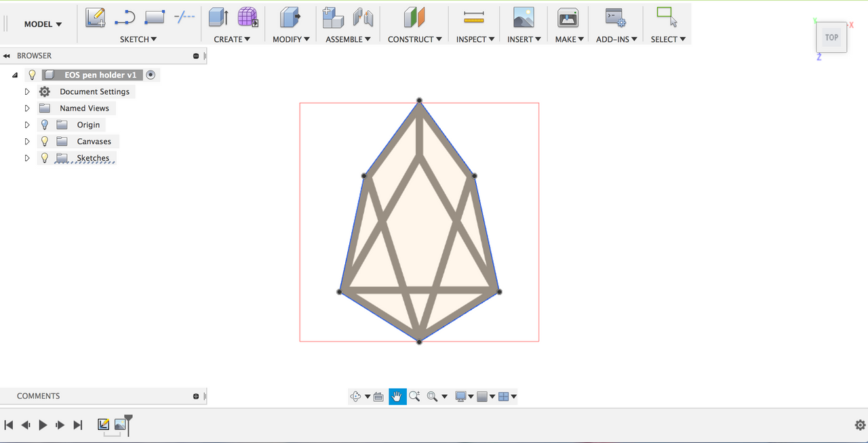Viewport: 868px width, 443px height.
Task: Click the Zoom Window icon
Action: pyautogui.click(x=432, y=396)
